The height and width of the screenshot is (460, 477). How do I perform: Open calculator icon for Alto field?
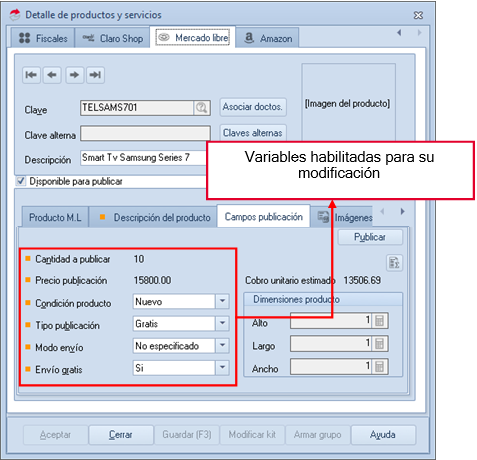[x=379, y=321]
